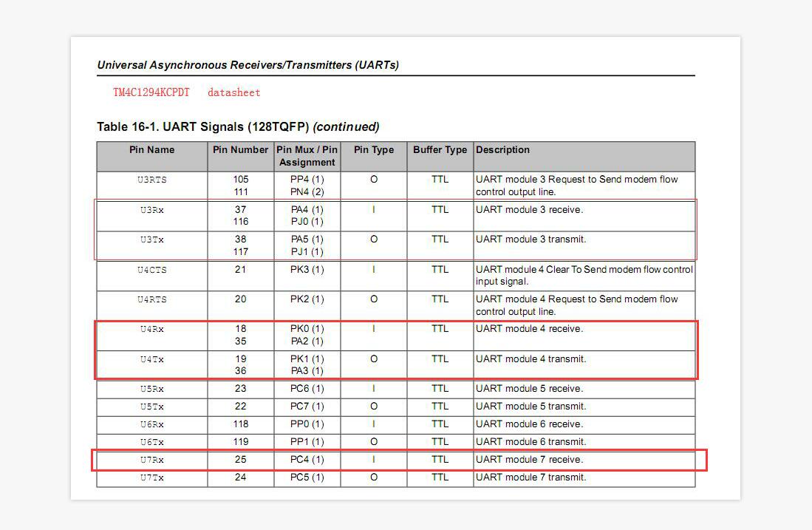Click the 'Pin Mux / Pin Assignment' header

307,156
